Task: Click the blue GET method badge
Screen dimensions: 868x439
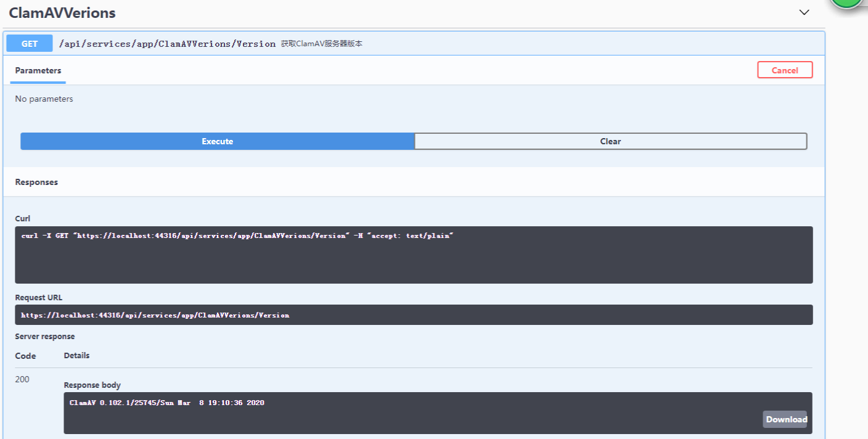Action: pyautogui.click(x=30, y=44)
